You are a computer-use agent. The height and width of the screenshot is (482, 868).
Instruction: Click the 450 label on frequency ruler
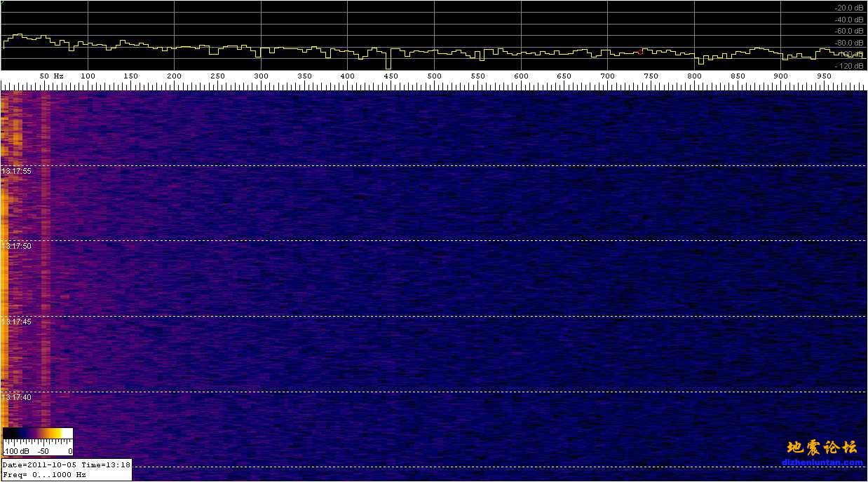[x=391, y=76]
